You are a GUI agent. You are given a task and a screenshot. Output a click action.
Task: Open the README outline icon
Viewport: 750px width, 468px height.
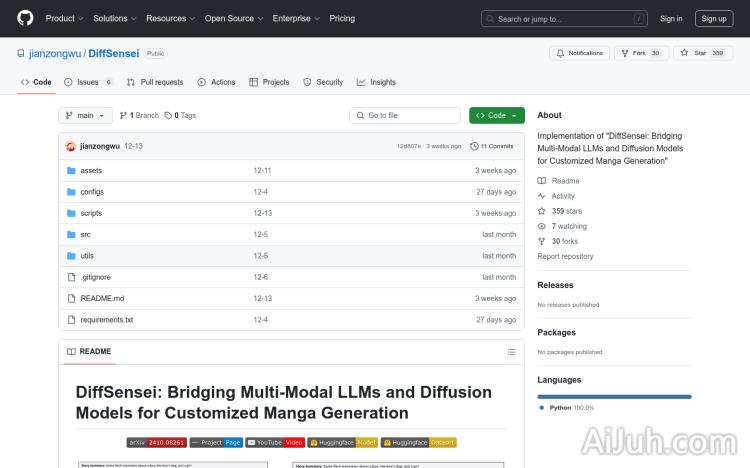tap(511, 352)
